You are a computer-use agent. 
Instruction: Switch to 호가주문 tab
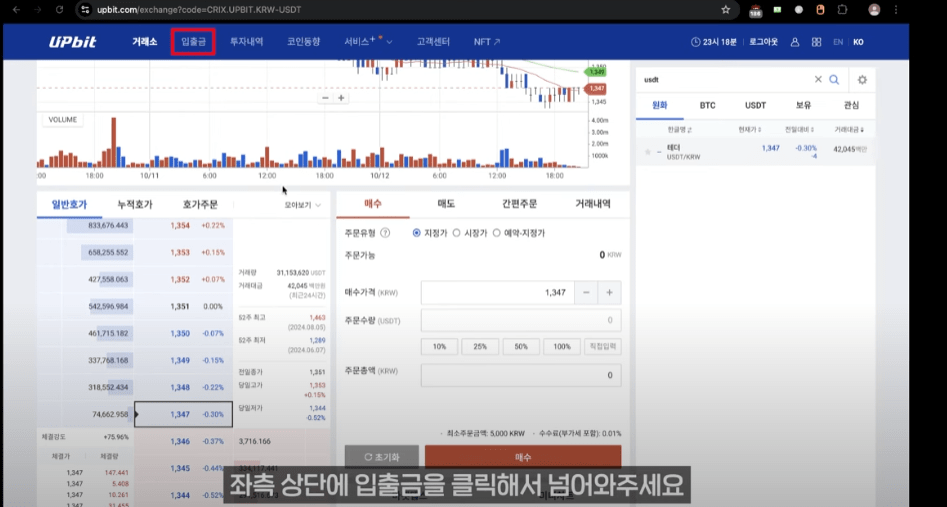200,205
